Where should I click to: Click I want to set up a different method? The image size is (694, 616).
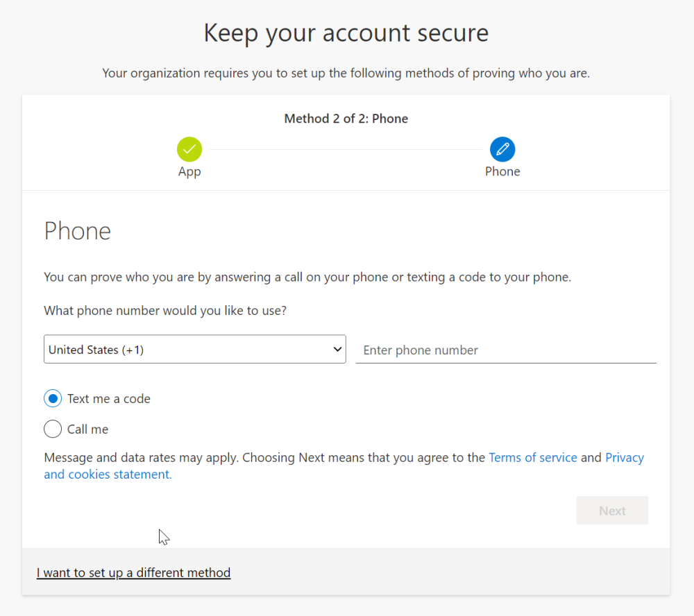(x=133, y=572)
